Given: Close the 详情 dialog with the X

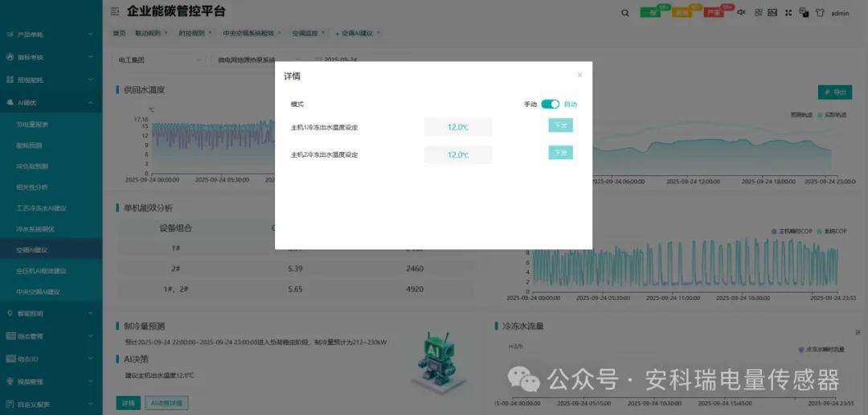Looking at the screenshot, I should pos(579,75).
